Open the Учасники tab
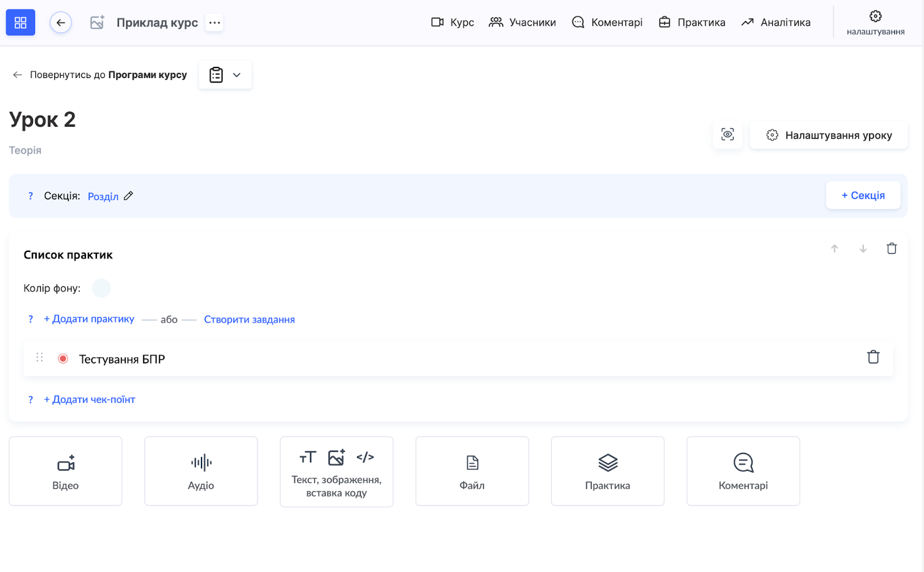The height and width of the screenshot is (572, 924). [x=522, y=23]
